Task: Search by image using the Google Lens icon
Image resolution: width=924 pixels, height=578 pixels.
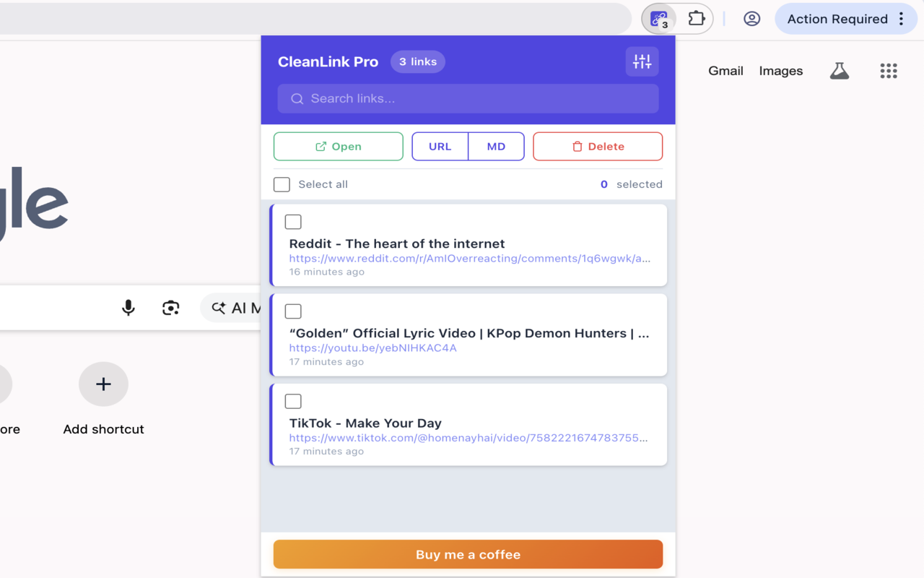Action: tap(170, 307)
